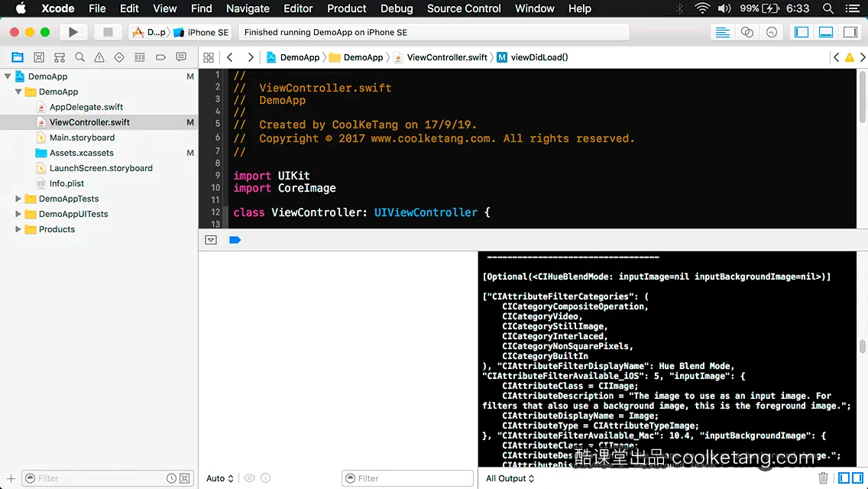Switch to the Version editor

point(771,32)
